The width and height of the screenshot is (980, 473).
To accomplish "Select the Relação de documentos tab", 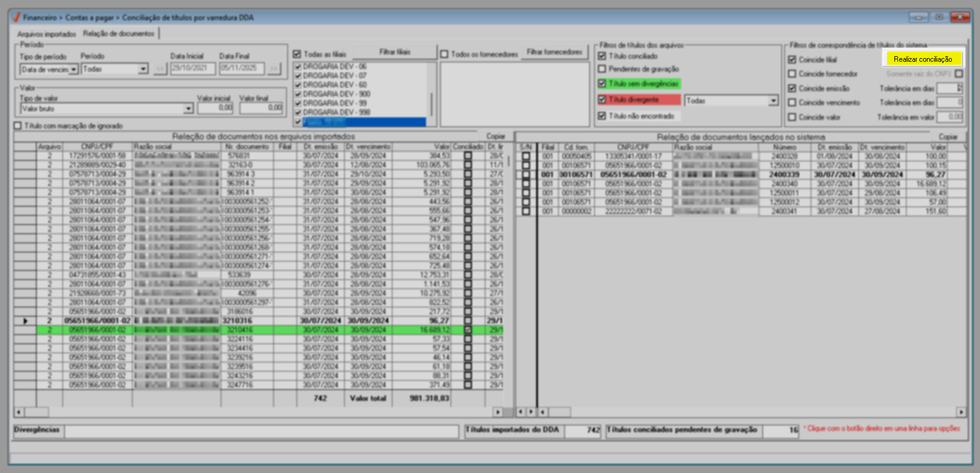I will coord(119,34).
